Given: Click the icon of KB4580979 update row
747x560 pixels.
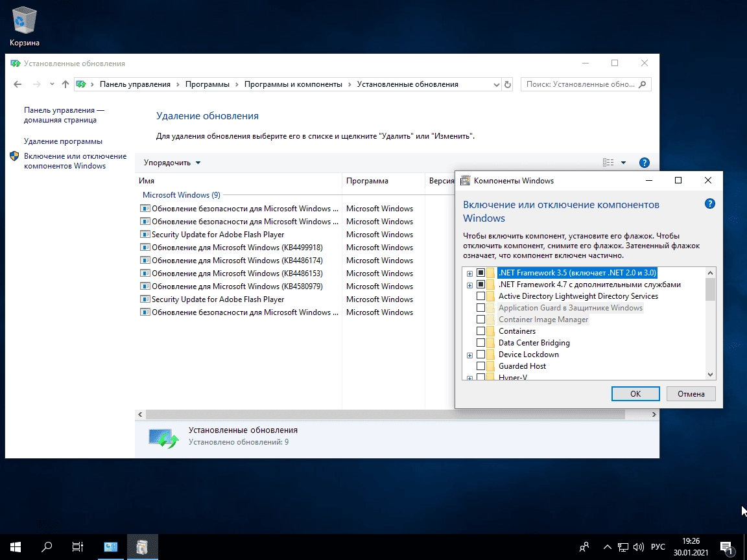Looking at the screenshot, I should [x=145, y=286].
